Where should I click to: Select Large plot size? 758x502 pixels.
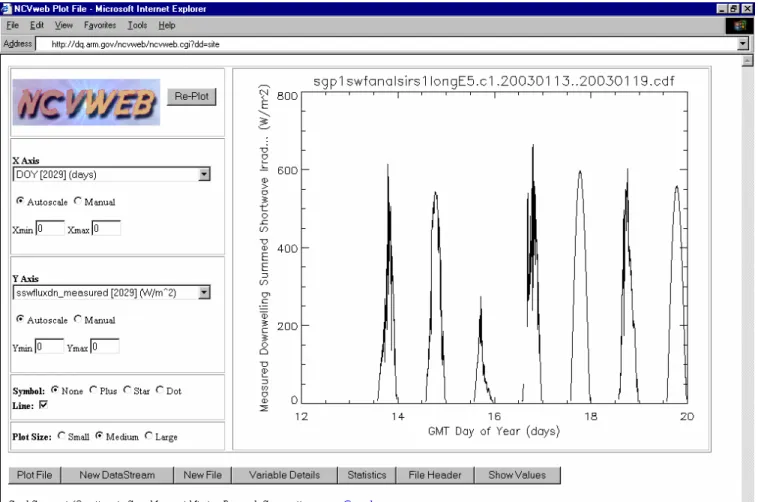pyautogui.click(x=149, y=436)
